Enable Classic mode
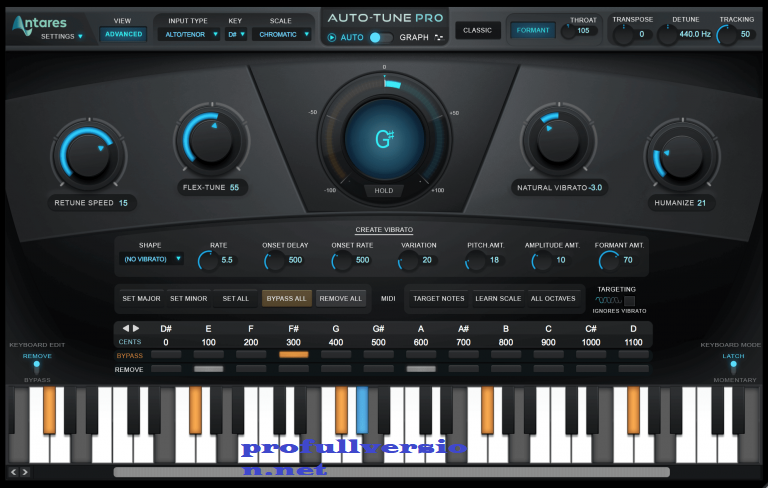This screenshot has height=488, width=768. [x=478, y=30]
